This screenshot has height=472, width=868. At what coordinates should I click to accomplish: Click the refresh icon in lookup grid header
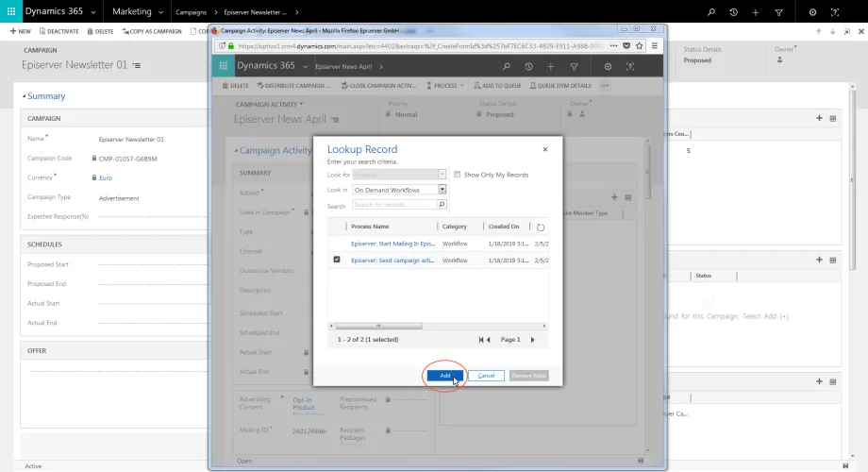(x=541, y=228)
